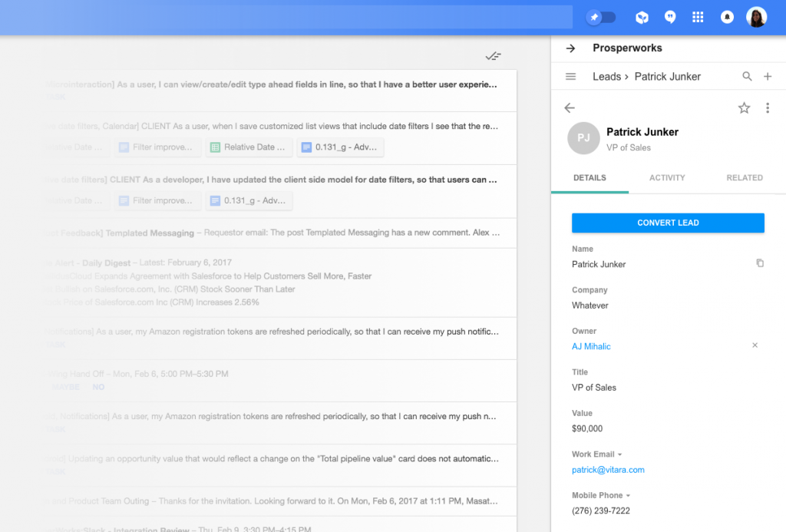Collapse the Prosperworks panel with the arrow
The height and width of the screenshot is (532, 786).
(x=570, y=48)
